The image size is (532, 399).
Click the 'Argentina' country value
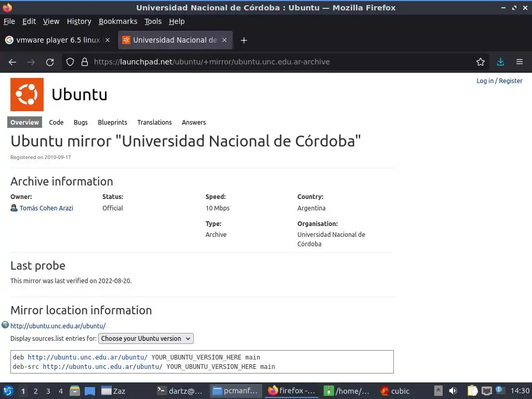(312, 208)
